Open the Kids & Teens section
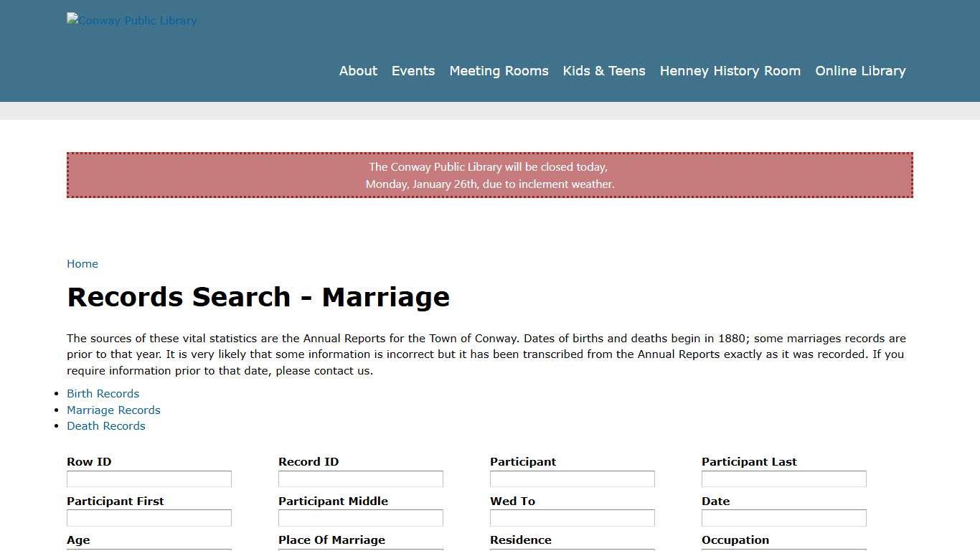The image size is (980, 551). pos(604,70)
